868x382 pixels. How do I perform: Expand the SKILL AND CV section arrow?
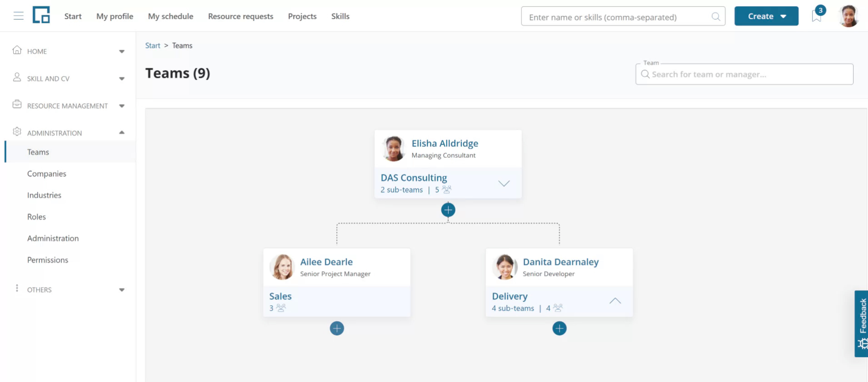tap(122, 79)
